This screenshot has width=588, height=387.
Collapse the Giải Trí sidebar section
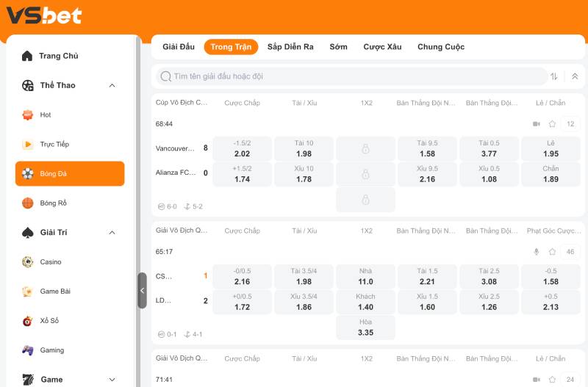(x=112, y=233)
